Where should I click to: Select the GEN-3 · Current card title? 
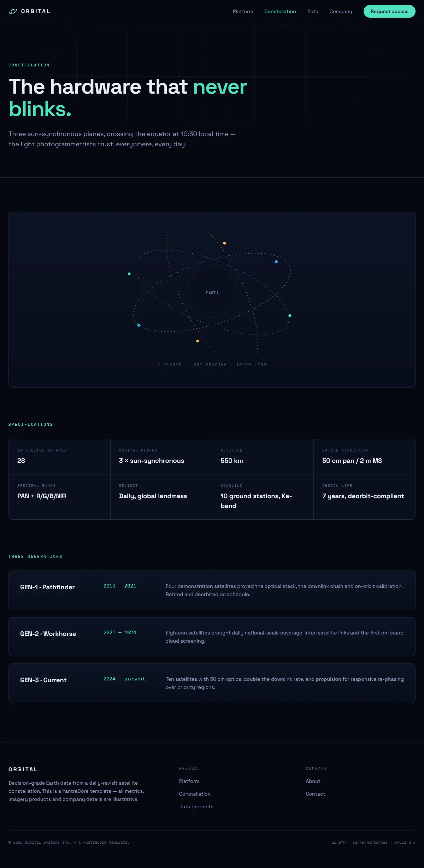coord(43,680)
